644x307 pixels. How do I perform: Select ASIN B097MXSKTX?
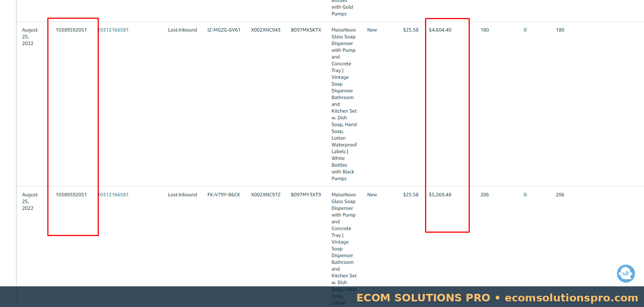[x=306, y=30]
